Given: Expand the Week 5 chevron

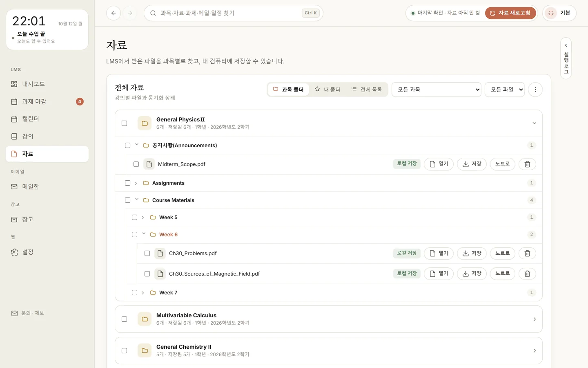Looking at the screenshot, I should (143, 218).
